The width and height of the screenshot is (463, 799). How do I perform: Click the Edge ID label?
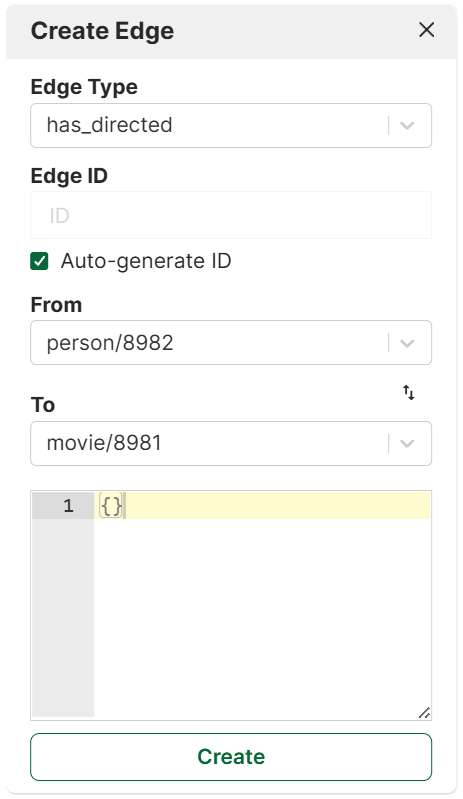pyautogui.click(x=69, y=176)
